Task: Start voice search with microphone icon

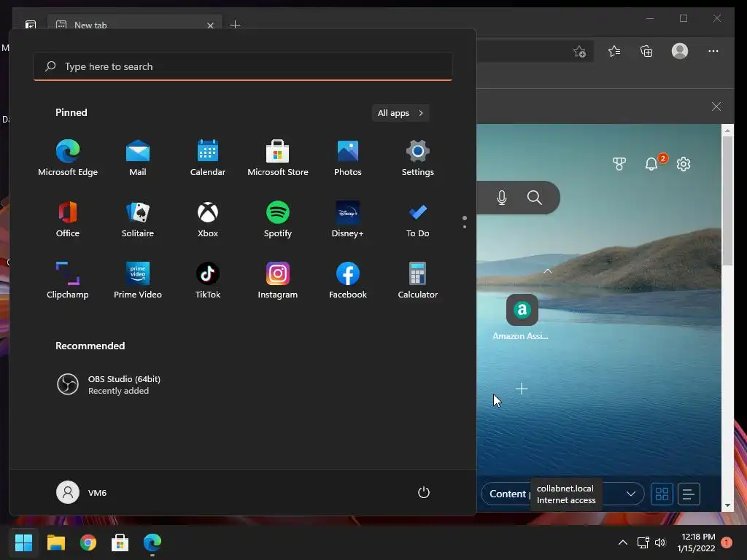Action: 502,198
